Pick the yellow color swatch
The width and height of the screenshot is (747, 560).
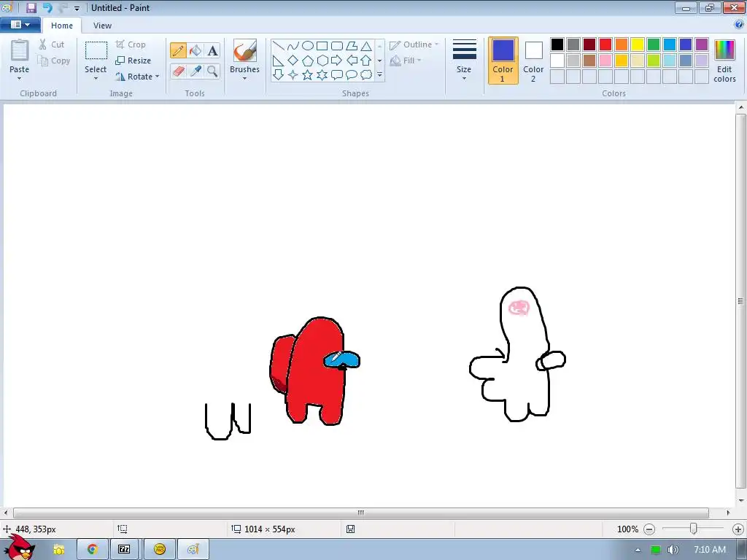click(x=638, y=44)
